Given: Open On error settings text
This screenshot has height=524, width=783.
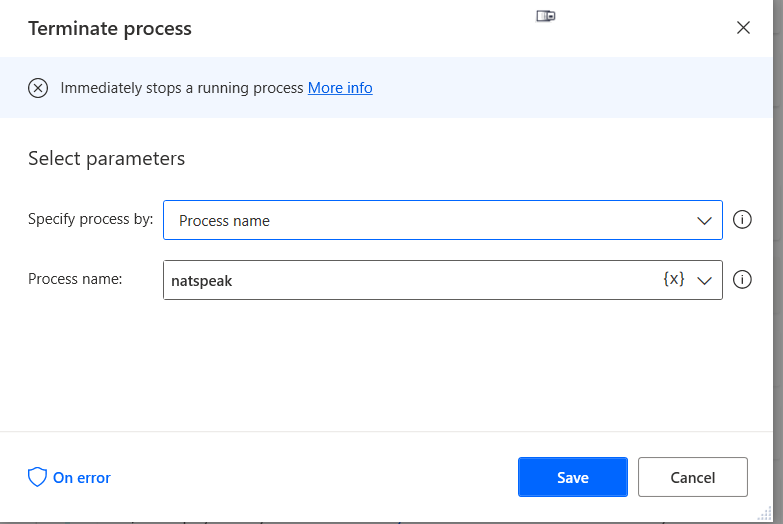Looking at the screenshot, I should pos(82,478).
